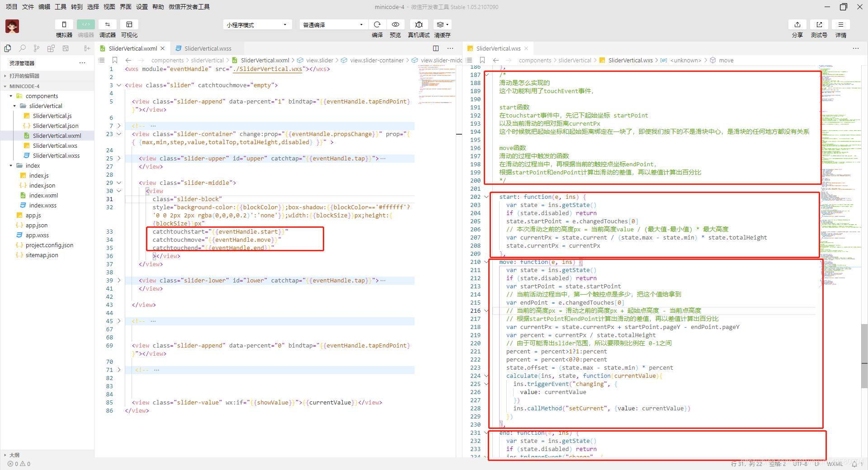Open 资源管理器 more actions ellipsis
The image size is (868, 470).
(x=82, y=63)
